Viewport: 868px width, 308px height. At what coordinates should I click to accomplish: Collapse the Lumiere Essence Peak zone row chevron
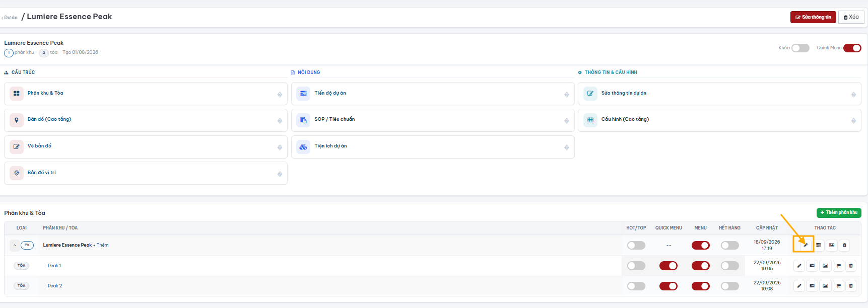pos(15,245)
